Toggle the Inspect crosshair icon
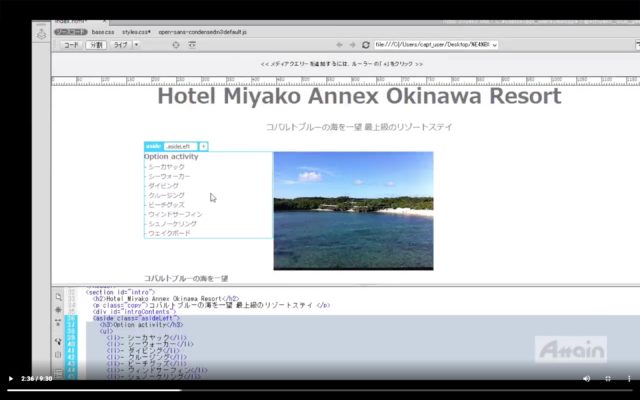The width and height of the screenshot is (640, 400). pyautogui.click(x=176, y=45)
